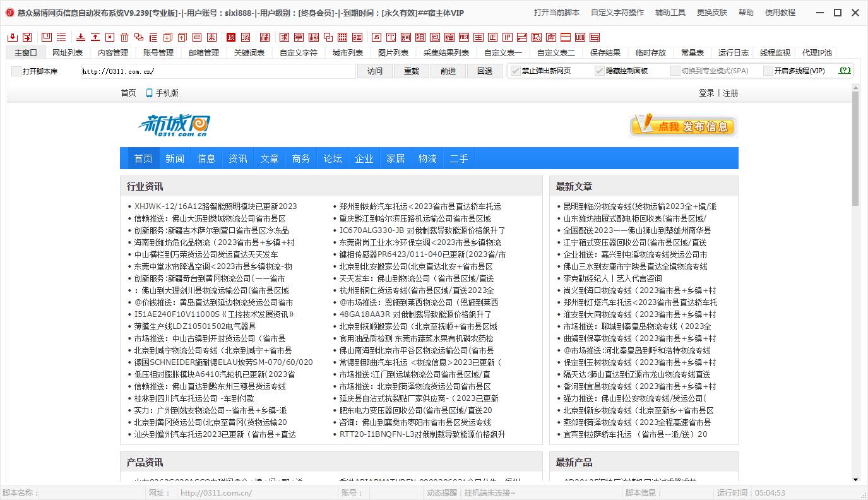Open article 李克勤经纪人丨艺人代言咨询
This screenshot has width=868, height=500.
point(612,278)
